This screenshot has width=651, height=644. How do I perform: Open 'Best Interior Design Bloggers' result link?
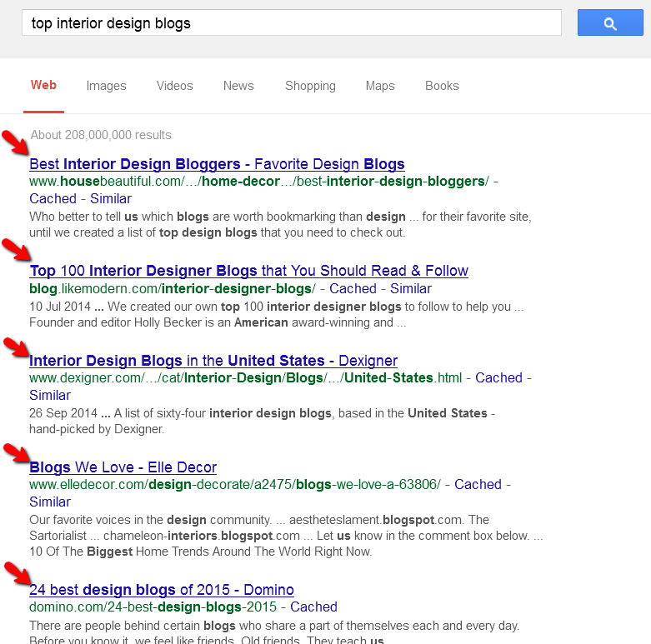(x=217, y=164)
